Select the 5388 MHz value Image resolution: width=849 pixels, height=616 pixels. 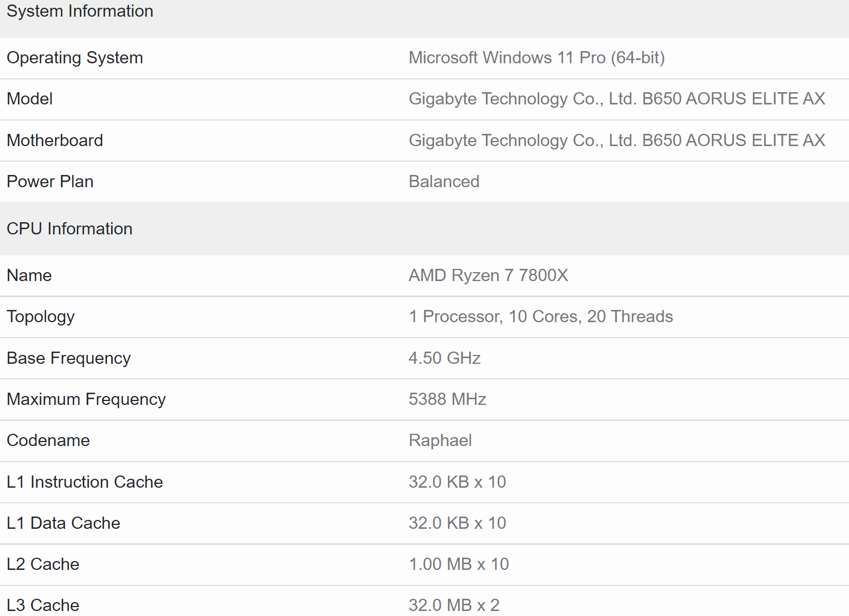(447, 399)
